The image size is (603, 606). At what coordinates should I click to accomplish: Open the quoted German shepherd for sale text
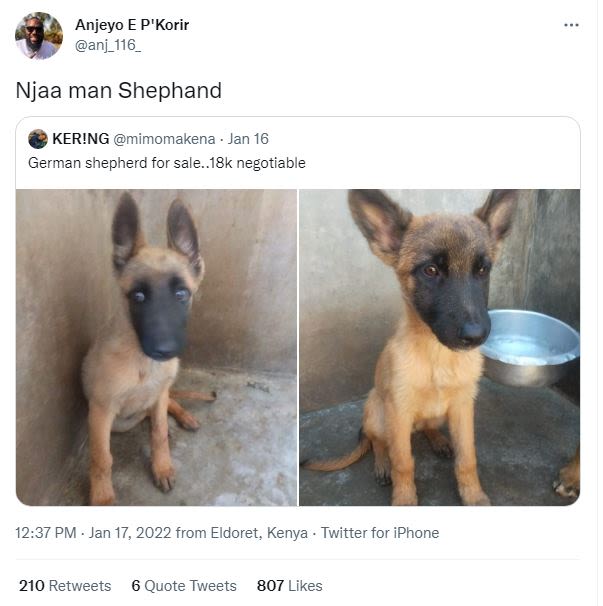tap(166, 162)
